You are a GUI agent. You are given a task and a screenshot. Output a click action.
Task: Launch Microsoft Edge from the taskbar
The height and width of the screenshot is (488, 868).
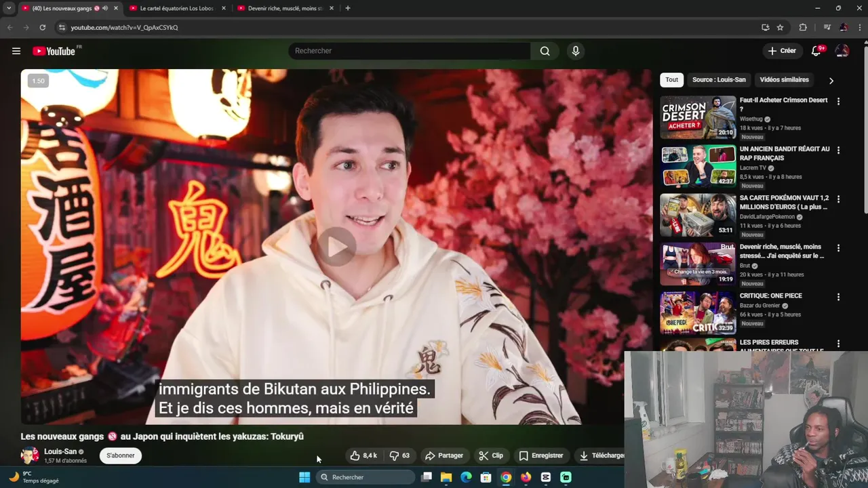pyautogui.click(x=466, y=477)
